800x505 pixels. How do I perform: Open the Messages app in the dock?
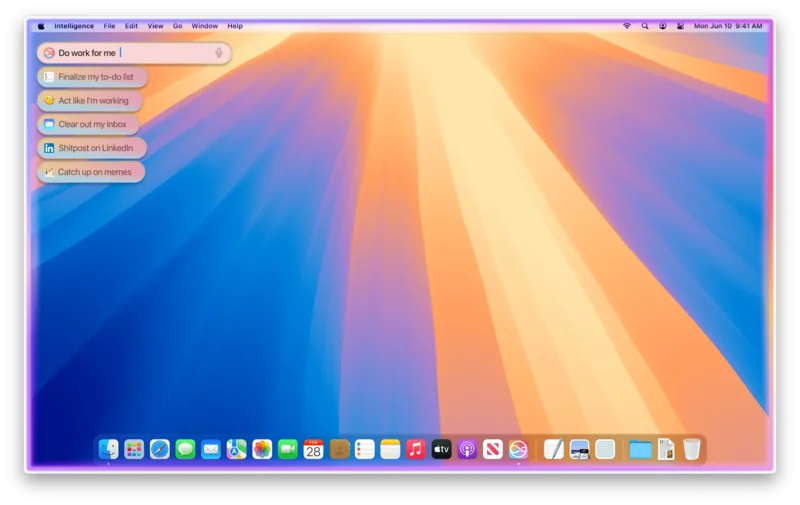coord(185,449)
